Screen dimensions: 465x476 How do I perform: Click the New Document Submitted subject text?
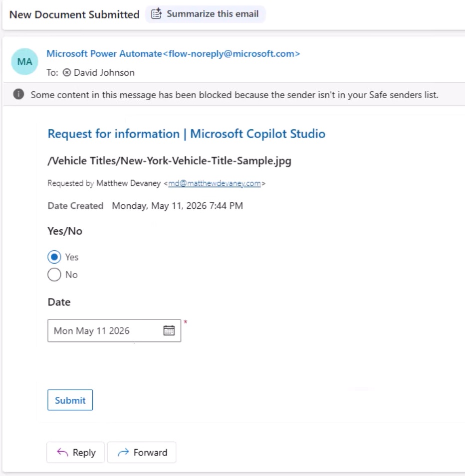tap(74, 14)
